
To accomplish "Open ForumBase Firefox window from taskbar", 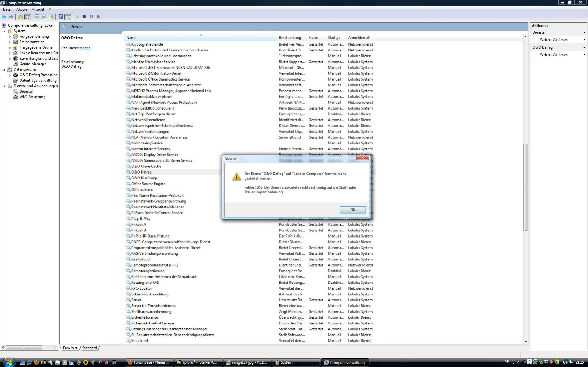I will click(x=149, y=362).
